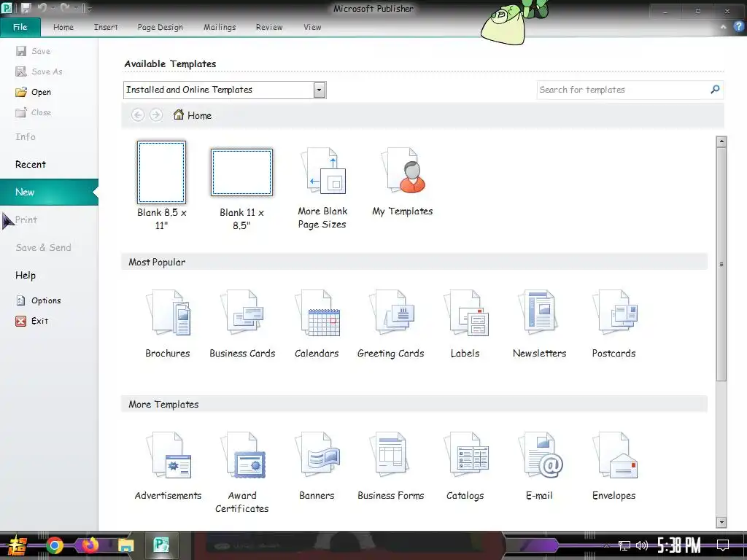Click the vertical scrollbar thumb in templates list

point(721,264)
